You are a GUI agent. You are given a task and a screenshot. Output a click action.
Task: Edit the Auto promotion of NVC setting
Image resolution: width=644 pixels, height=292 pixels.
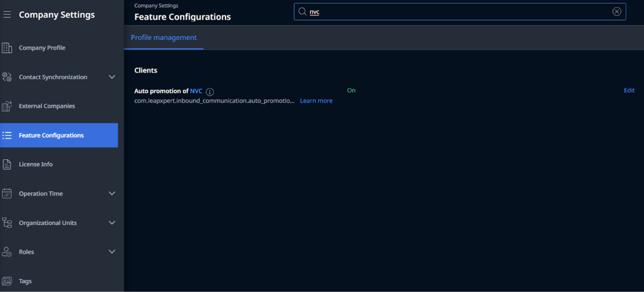click(629, 90)
